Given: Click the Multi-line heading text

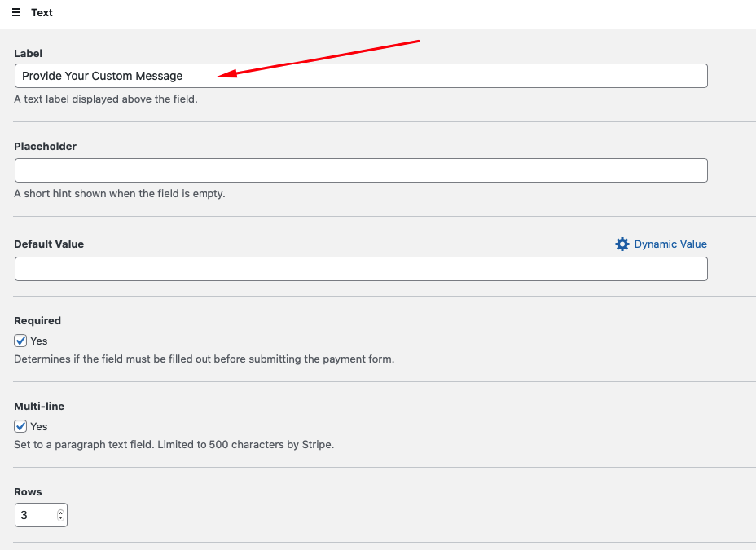Looking at the screenshot, I should pos(39,406).
